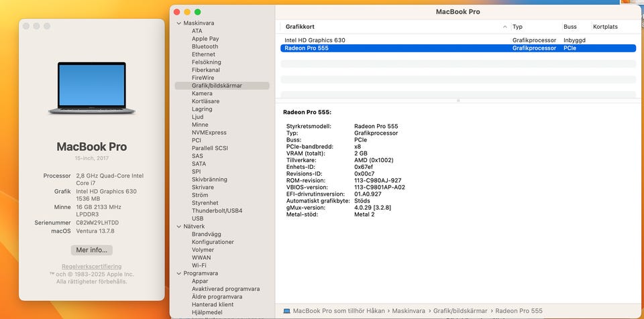This screenshot has width=644, height=319.
Task: Sort by the Kortplats column header
Action: click(605, 27)
